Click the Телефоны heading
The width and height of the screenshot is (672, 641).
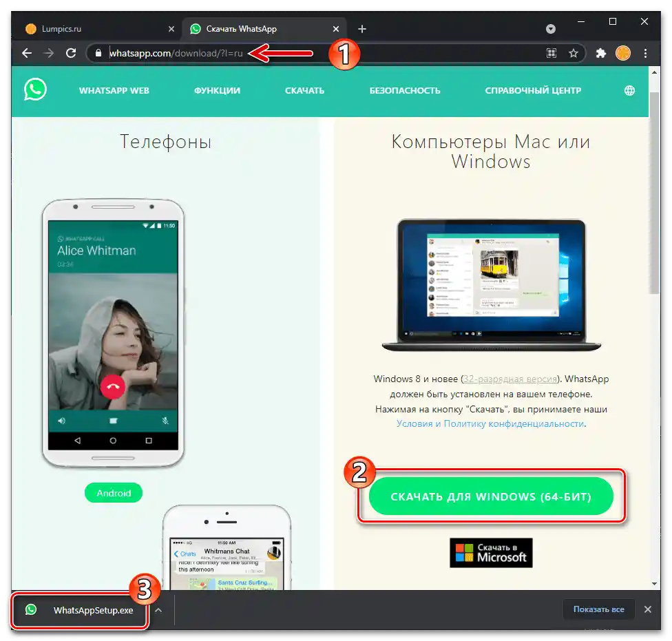165,141
